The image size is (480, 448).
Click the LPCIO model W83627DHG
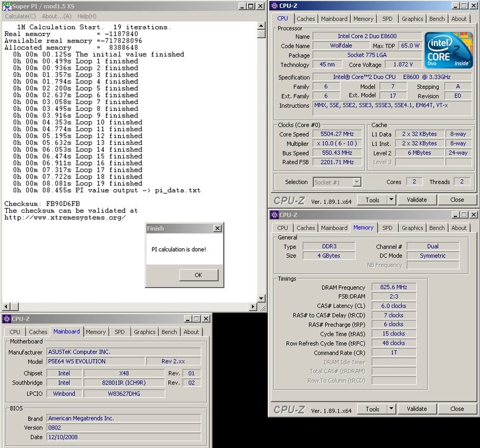124,393
